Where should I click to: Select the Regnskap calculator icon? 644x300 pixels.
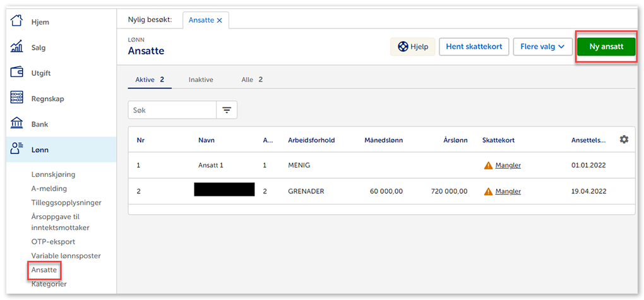click(17, 99)
